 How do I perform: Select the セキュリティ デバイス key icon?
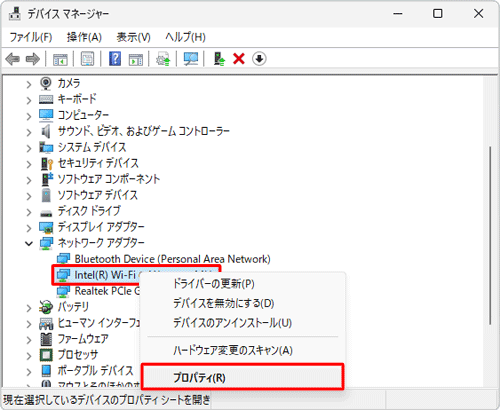click(x=47, y=163)
